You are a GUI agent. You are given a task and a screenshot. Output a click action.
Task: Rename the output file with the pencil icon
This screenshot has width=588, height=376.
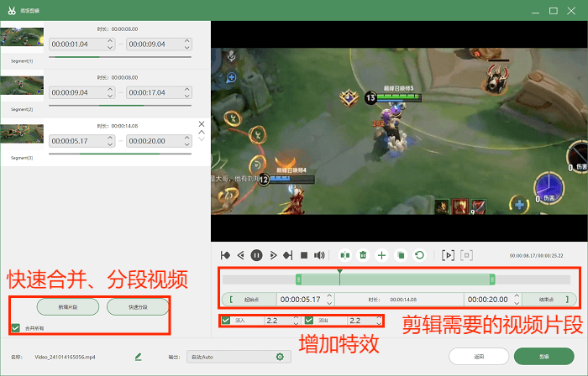[139, 357]
